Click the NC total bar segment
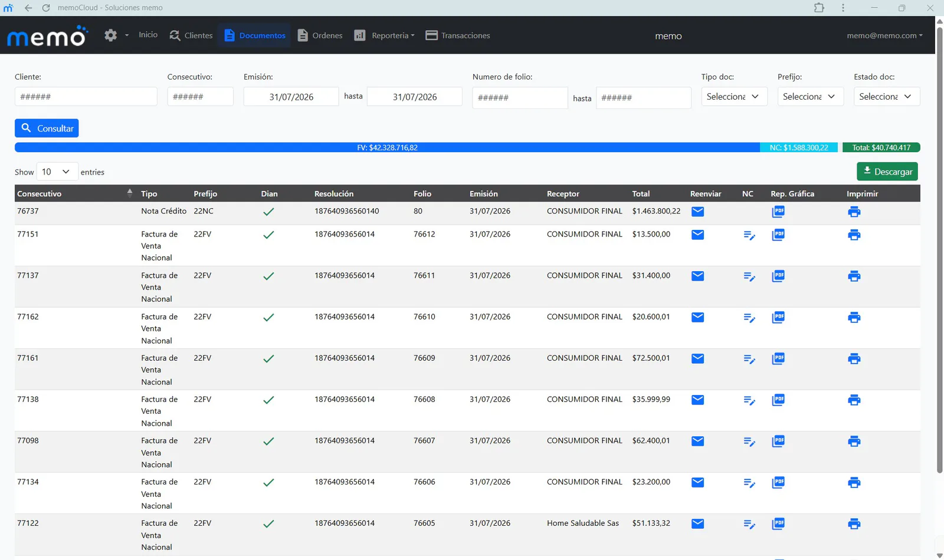The height and width of the screenshot is (560, 944). point(799,147)
